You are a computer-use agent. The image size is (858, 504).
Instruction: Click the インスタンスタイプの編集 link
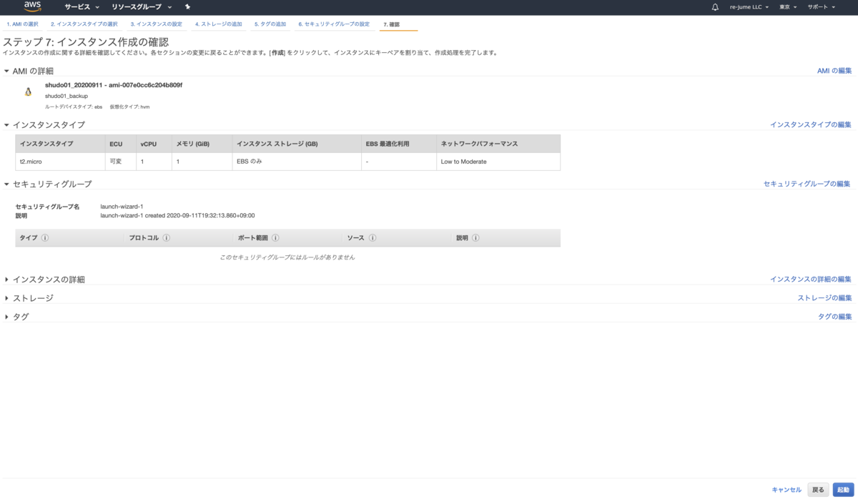click(811, 124)
